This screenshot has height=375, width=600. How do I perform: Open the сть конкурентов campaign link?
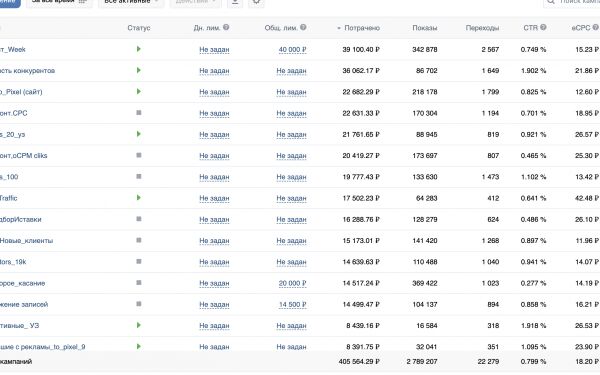click(27, 71)
